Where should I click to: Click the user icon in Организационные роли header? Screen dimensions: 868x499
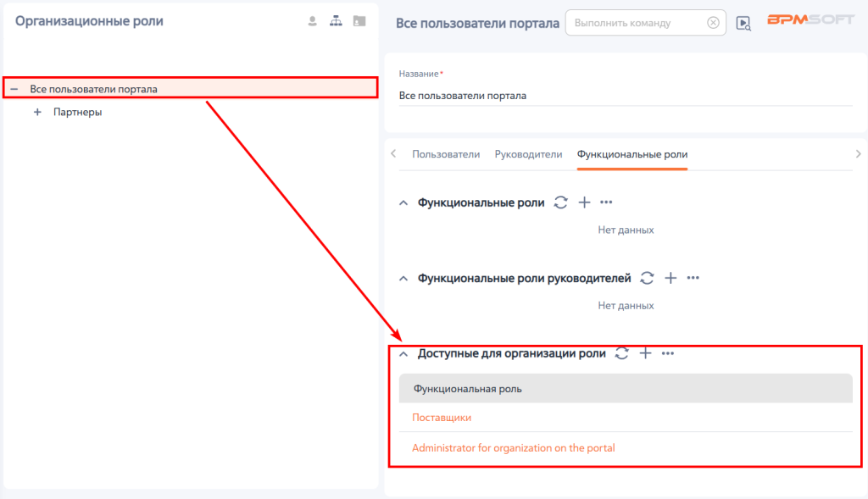point(312,21)
